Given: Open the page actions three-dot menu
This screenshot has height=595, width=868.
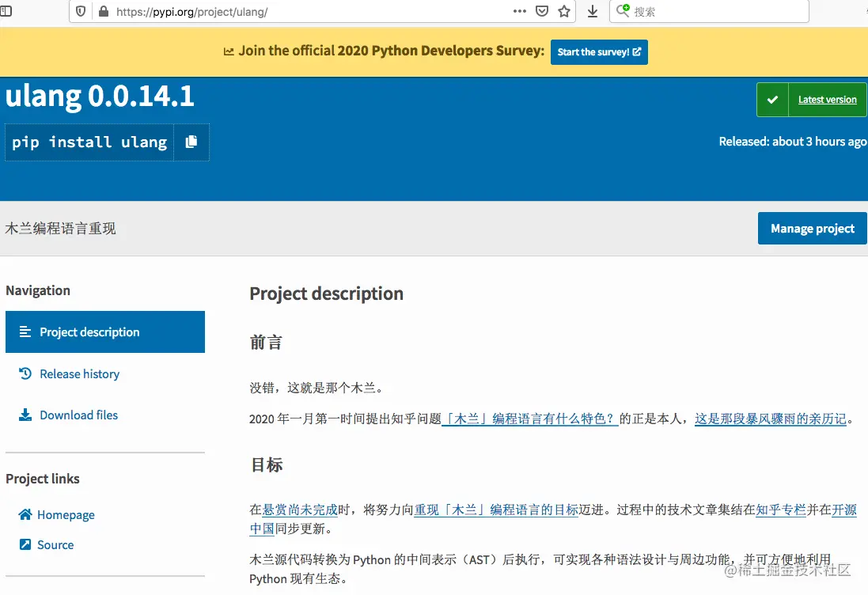Looking at the screenshot, I should point(519,11).
